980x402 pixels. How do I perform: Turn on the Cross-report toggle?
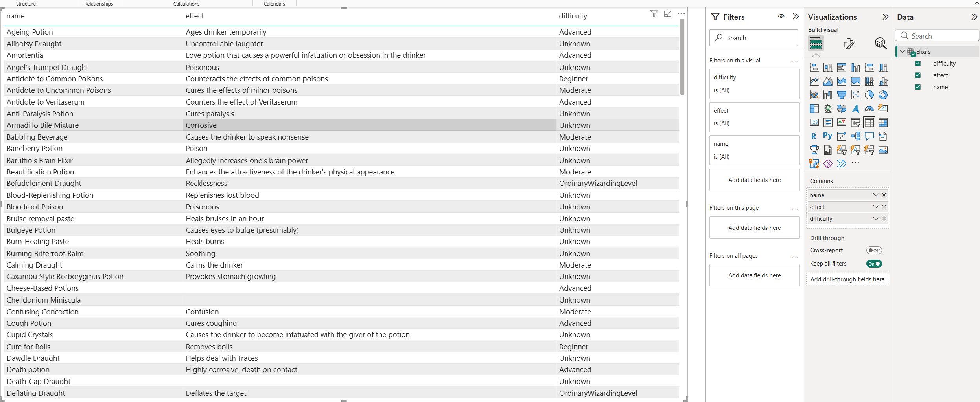click(874, 250)
